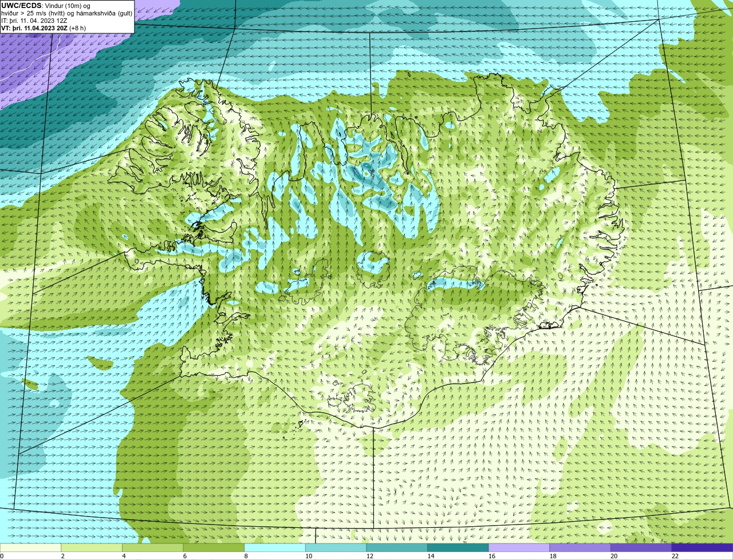Click the legend label '14'
The width and height of the screenshot is (733, 560).
pyautogui.click(x=431, y=556)
